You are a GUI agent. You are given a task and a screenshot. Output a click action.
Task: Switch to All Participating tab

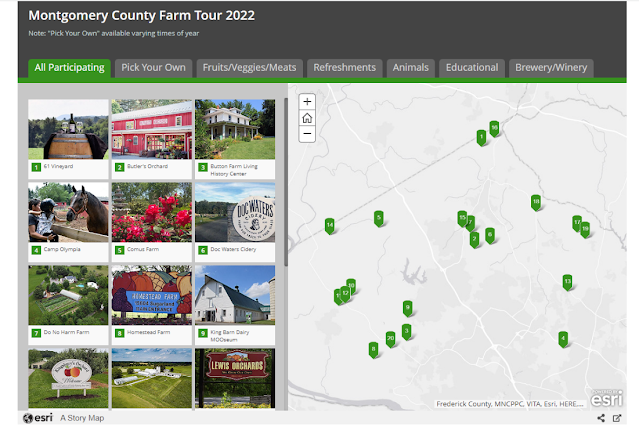tap(69, 68)
